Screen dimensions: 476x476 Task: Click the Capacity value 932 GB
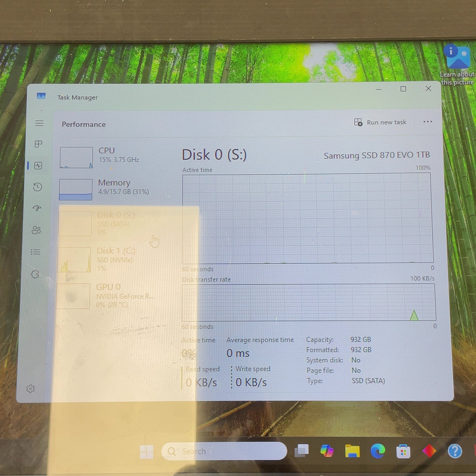[361, 340]
